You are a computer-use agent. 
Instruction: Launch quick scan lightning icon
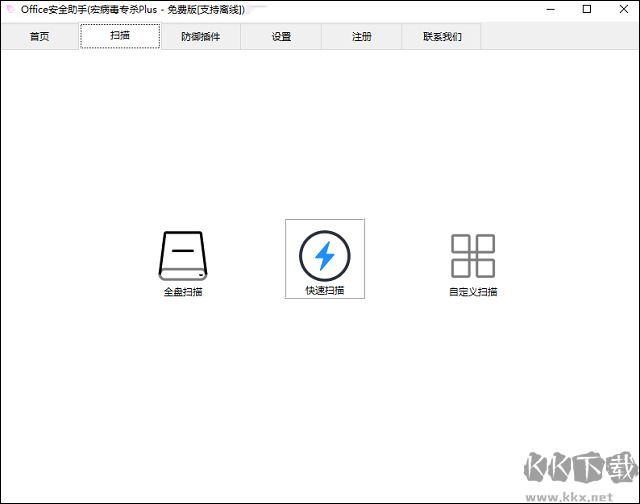(x=324, y=256)
